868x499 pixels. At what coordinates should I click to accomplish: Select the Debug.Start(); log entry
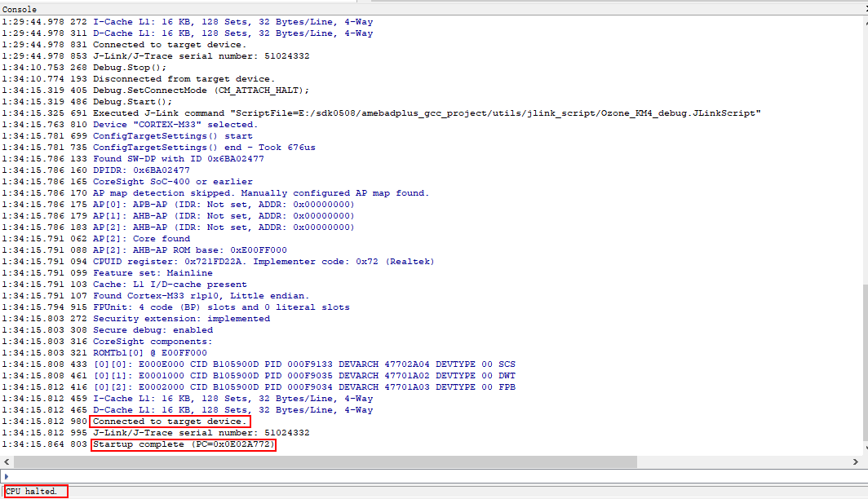pos(131,102)
